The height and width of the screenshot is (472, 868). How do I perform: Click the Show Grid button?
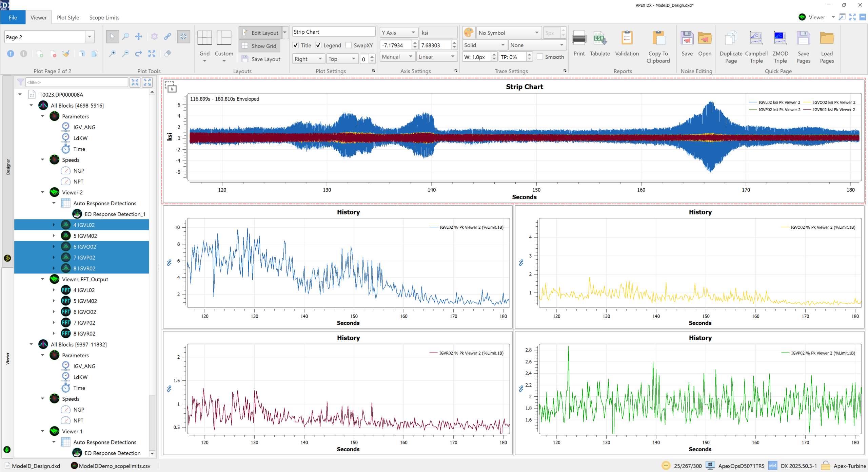260,46
